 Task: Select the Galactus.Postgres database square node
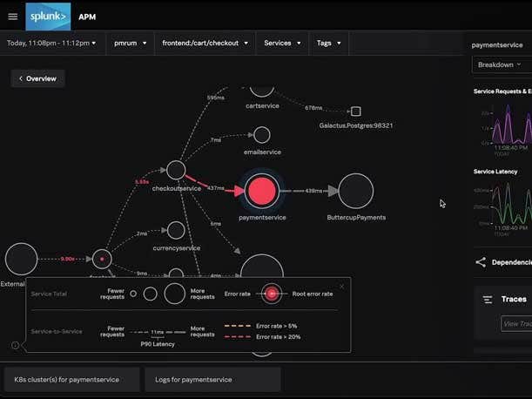click(355, 111)
